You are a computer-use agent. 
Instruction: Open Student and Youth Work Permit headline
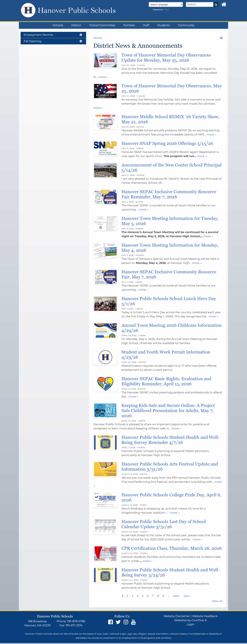click(x=166, y=355)
